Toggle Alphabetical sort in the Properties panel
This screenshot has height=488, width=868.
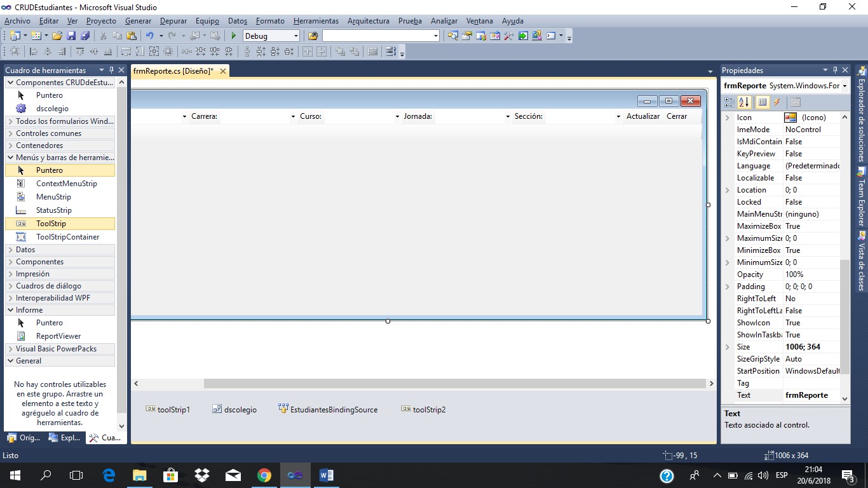[744, 102]
